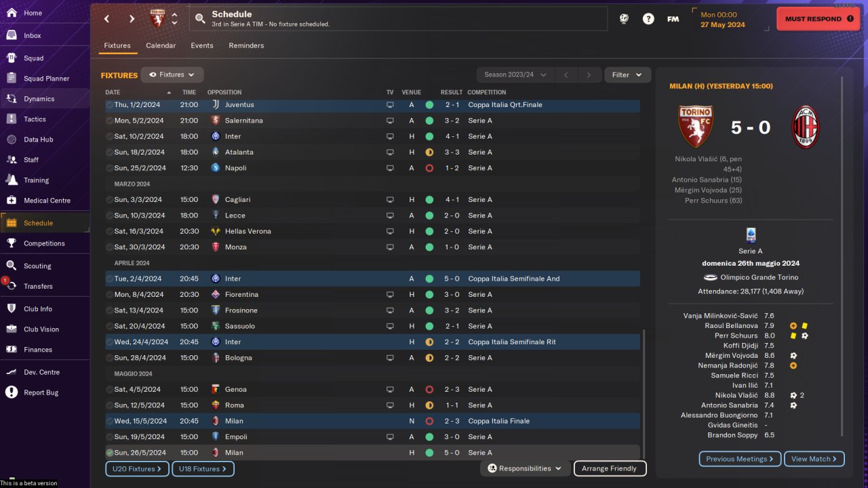This screenshot has height=488, width=868.
Task: Toggle the check circle on the Lecce fixture
Action: 110,216
